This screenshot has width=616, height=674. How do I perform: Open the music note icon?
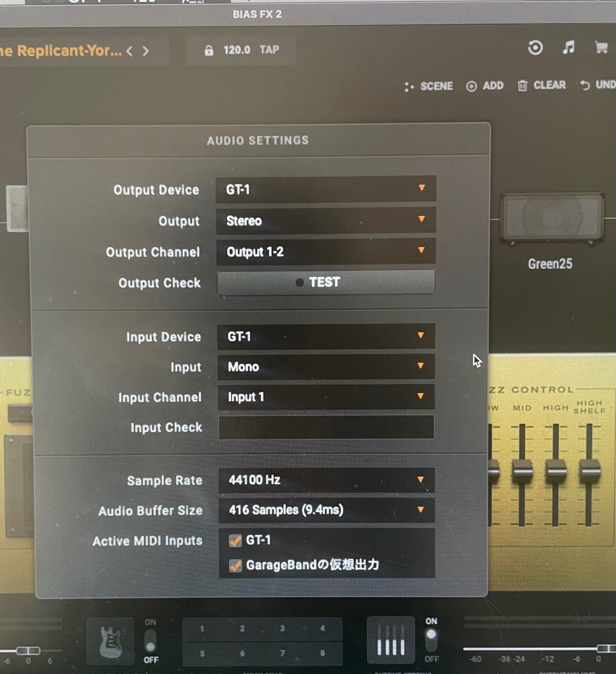pyautogui.click(x=568, y=47)
